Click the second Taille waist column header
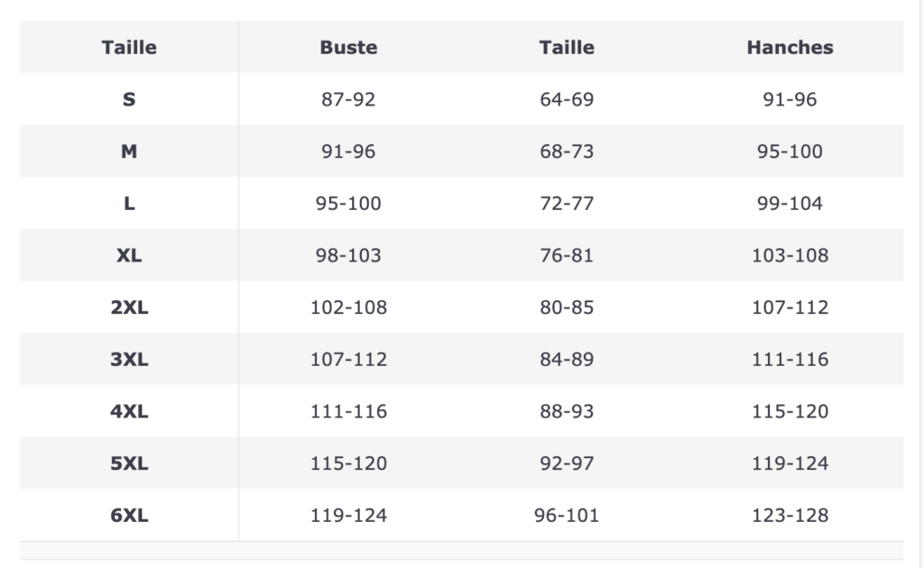 tap(567, 47)
